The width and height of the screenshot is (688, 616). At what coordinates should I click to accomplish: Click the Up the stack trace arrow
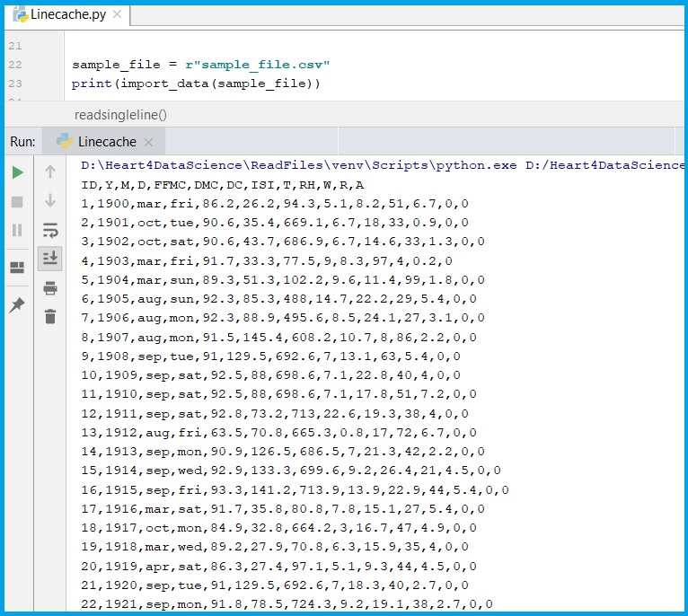tap(50, 172)
